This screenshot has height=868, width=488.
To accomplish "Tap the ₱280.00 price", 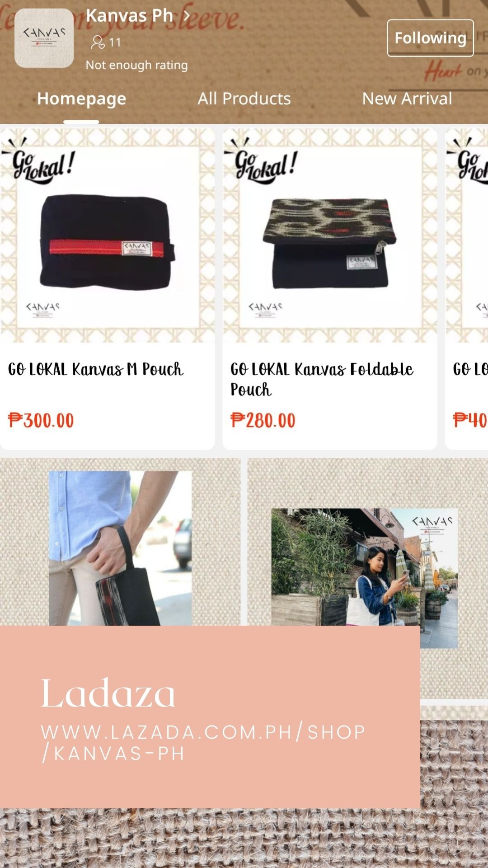I will click(263, 420).
